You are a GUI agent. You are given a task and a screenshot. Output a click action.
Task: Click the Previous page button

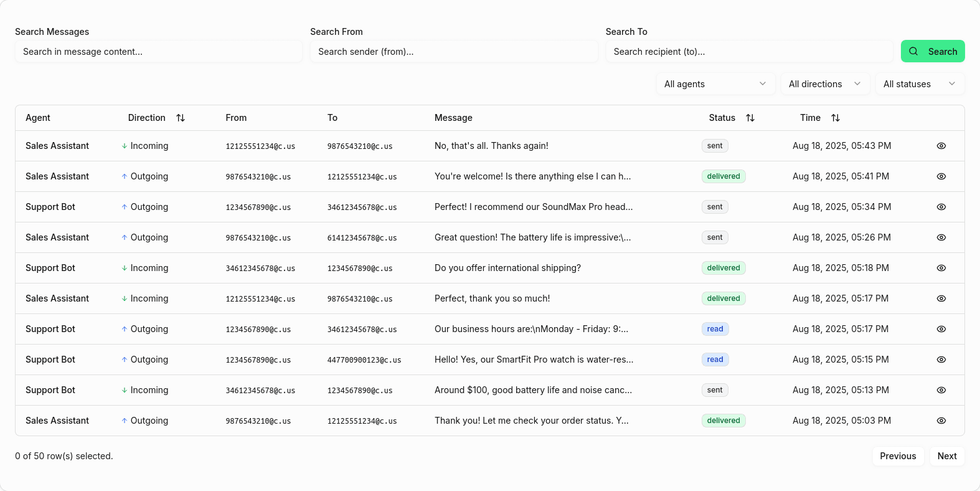[897, 456]
